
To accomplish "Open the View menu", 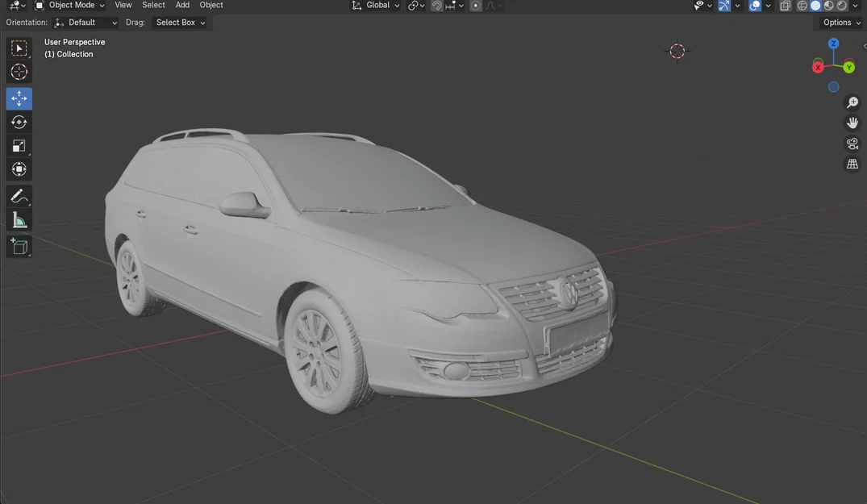I will point(123,5).
